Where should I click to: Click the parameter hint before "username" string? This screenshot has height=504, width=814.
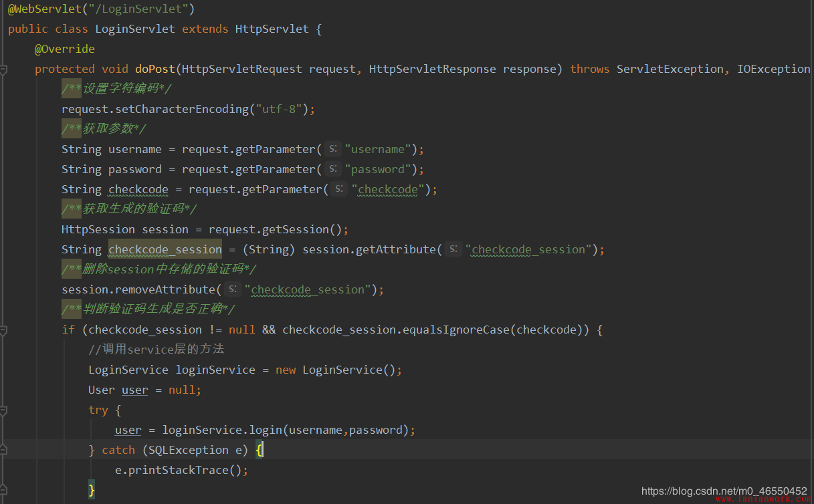333,149
